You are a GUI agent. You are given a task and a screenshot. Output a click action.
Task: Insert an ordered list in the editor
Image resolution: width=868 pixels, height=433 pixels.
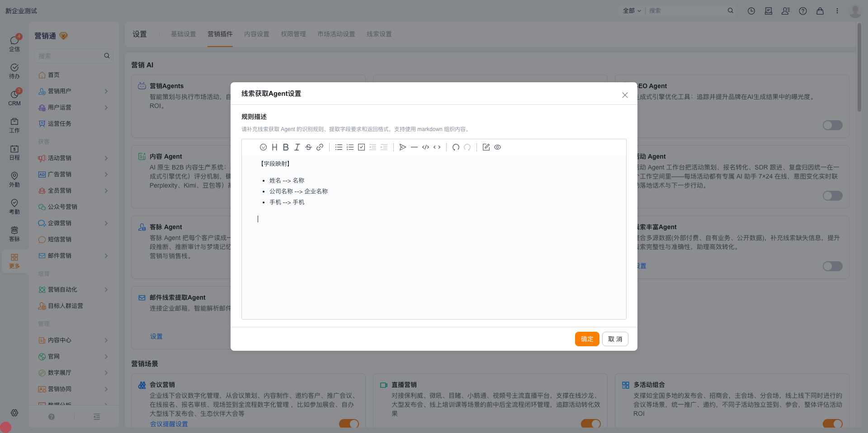350,147
